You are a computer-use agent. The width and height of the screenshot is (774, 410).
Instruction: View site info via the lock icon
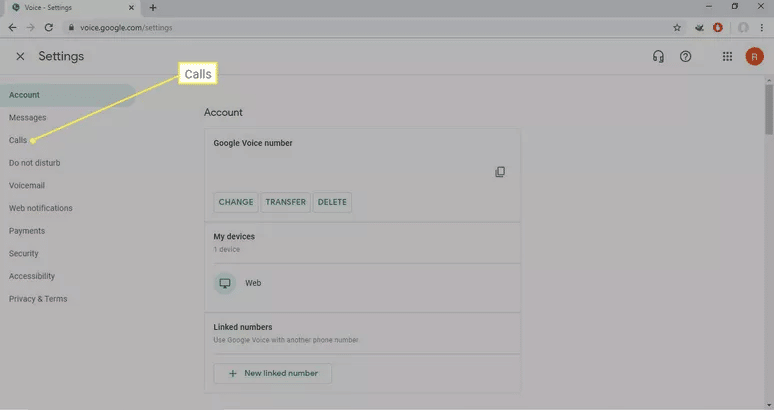click(x=71, y=28)
